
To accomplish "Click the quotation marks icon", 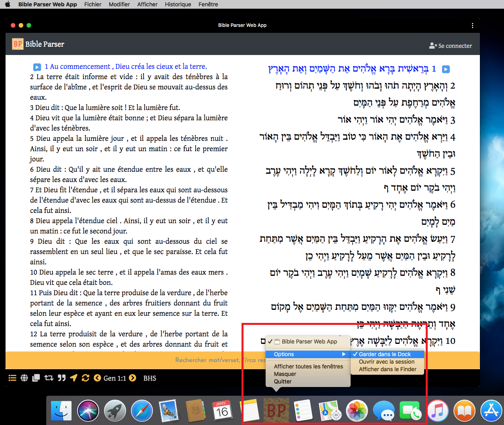I will click(61, 378).
